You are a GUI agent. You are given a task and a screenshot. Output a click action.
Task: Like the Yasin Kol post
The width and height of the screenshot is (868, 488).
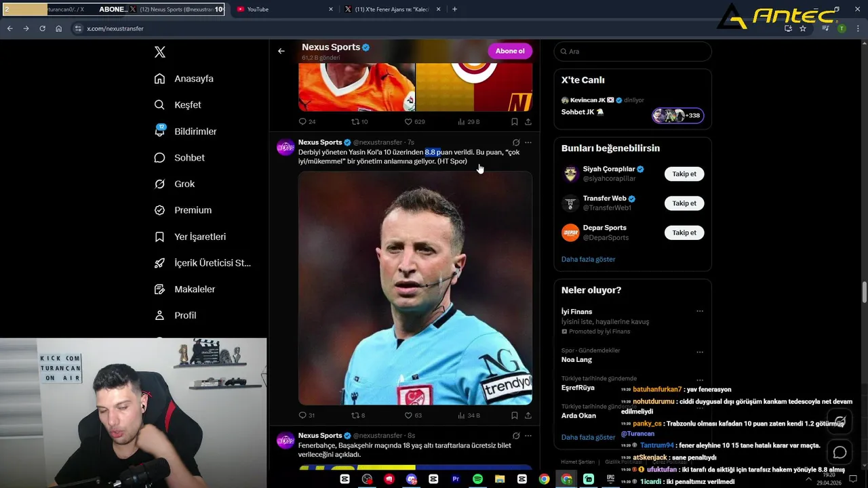coord(413,415)
